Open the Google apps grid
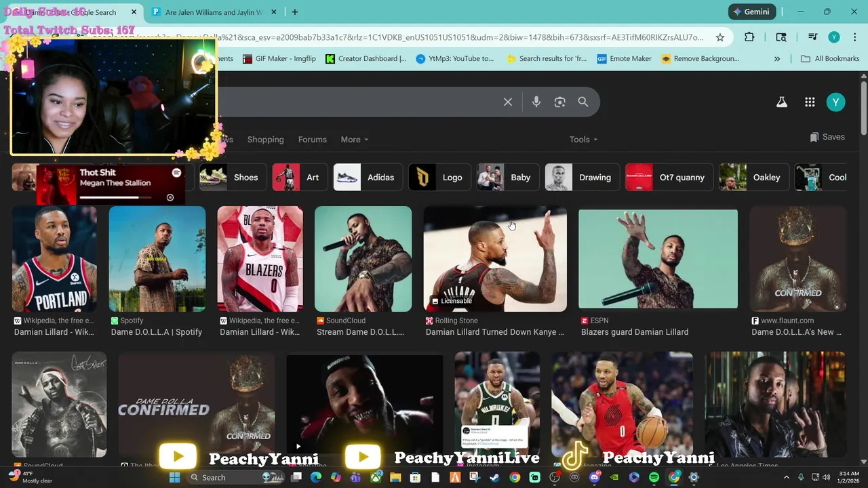Image resolution: width=868 pixels, height=488 pixels. (810, 102)
